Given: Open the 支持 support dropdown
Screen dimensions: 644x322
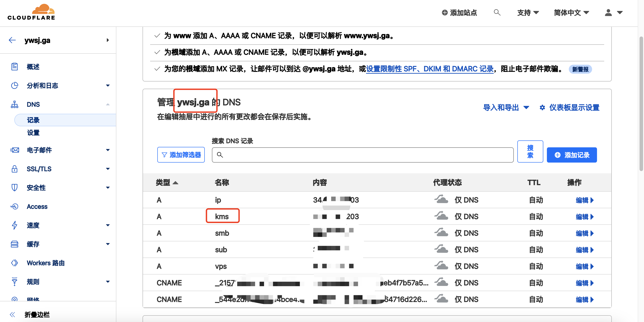Looking at the screenshot, I should [528, 13].
